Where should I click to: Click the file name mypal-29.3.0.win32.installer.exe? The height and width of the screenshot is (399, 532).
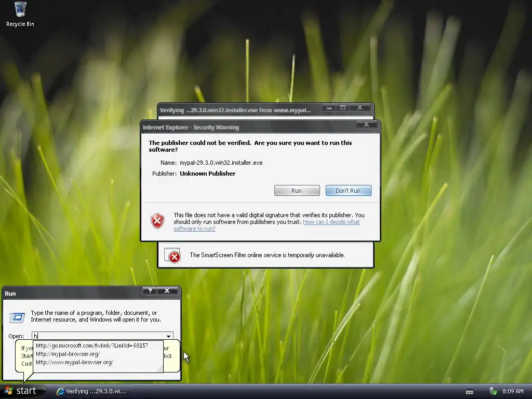(x=221, y=163)
